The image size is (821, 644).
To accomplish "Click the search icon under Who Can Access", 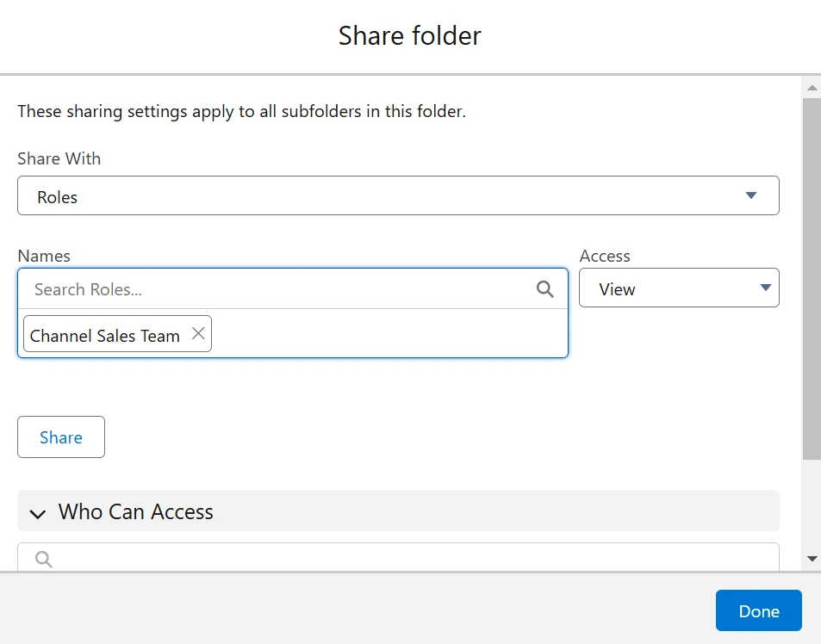I will tap(44, 560).
